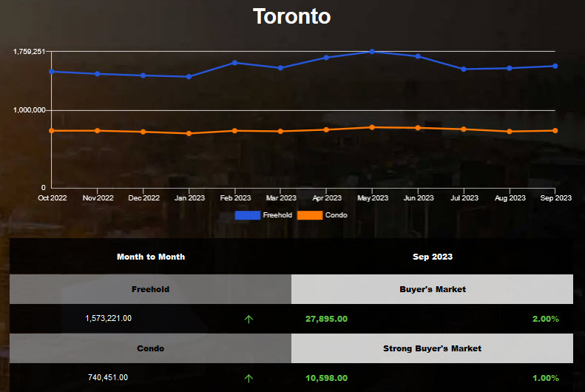The width and height of the screenshot is (585, 392).
Task: Click the Toronto chart title
Action: pyautogui.click(x=292, y=16)
